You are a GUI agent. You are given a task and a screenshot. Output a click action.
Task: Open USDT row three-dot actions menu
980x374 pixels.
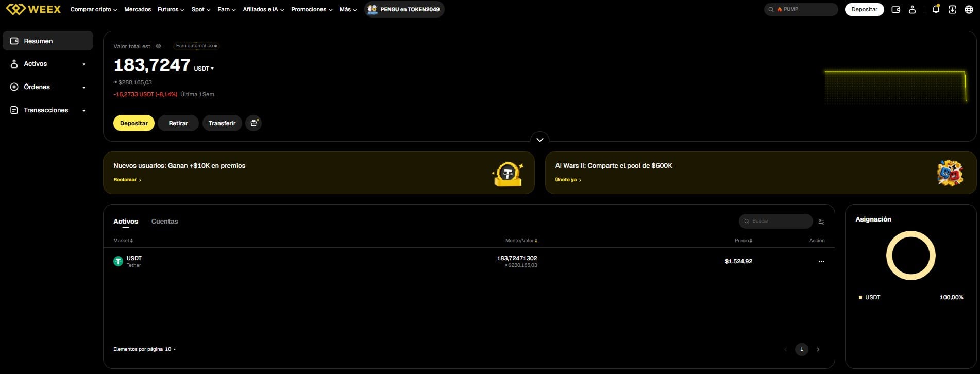pos(821,261)
